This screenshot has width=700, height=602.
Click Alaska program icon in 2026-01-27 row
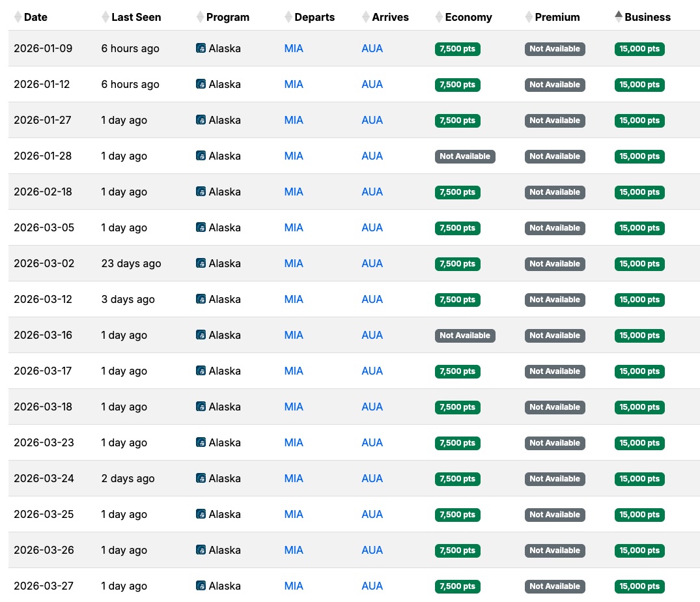201,120
